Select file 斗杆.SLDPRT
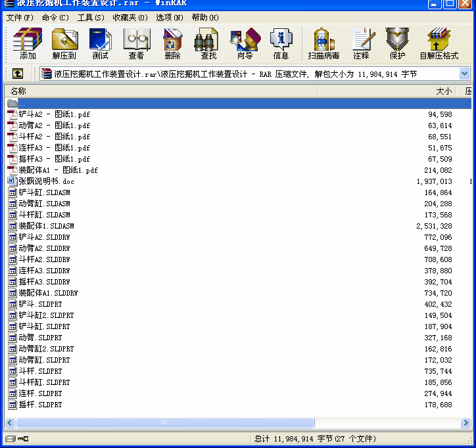The width and height of the screenshot is (476, 448). coord(40,371)
